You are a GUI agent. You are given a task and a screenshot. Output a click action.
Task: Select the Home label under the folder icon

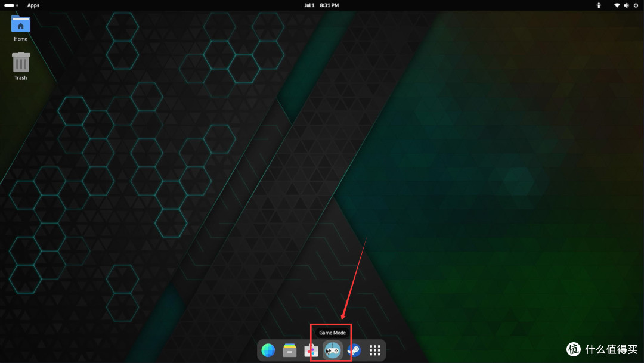click(20, 39)
